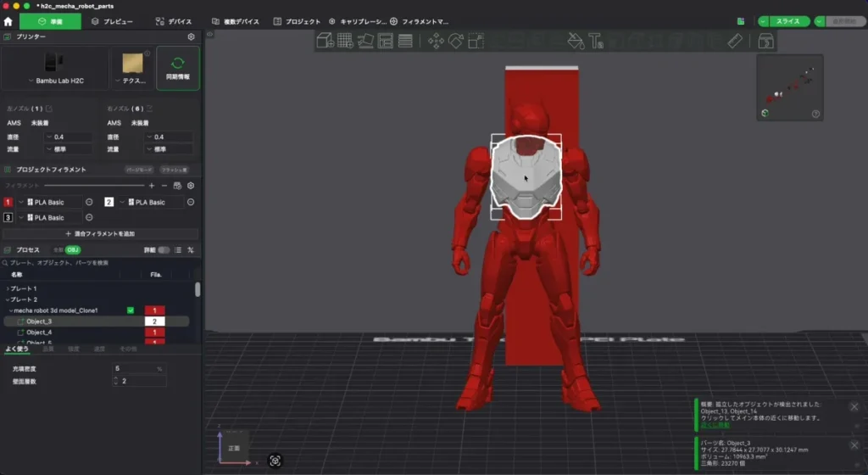The width and height of the screenshot is (868, 475).
Task: Click the Add plate grid tool
Action: pyautogui.click(x=345, y=41)
